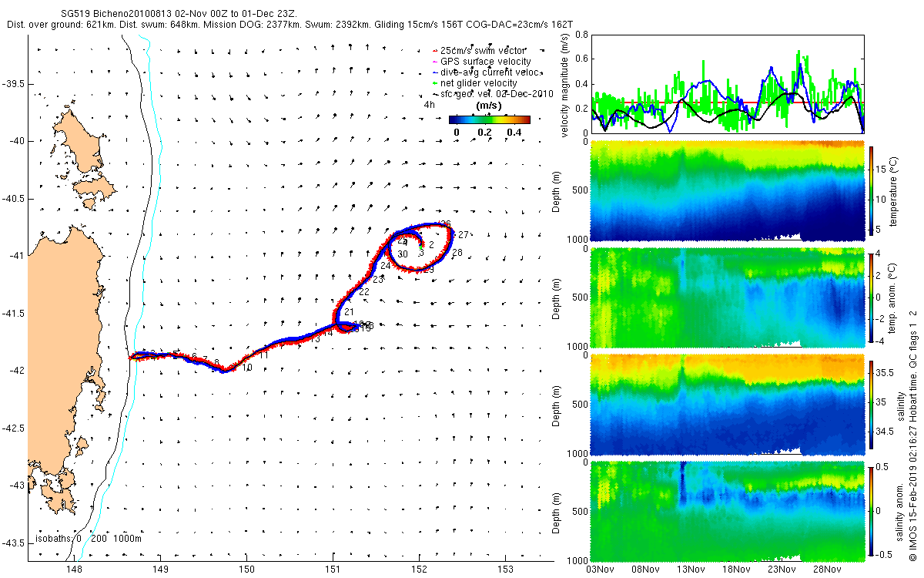Click the temp. anom. (°C) colorbar
924x578 pixels.
coord(872,297)
